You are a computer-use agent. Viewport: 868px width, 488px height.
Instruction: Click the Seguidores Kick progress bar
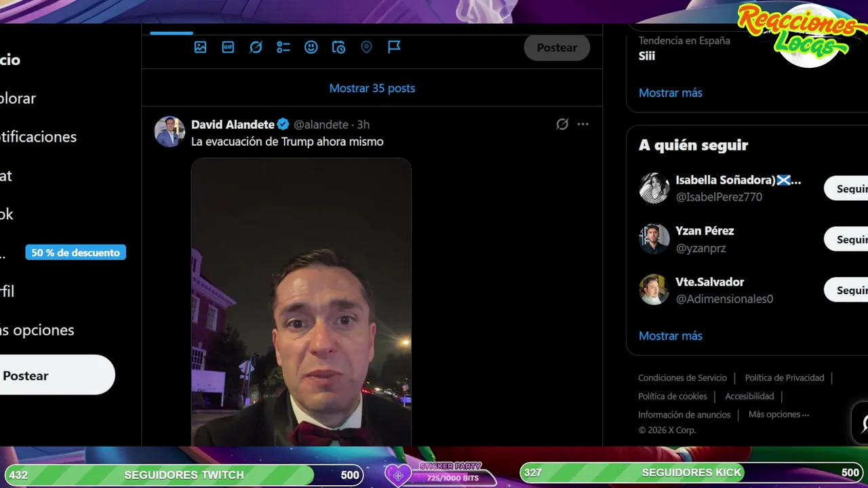pyautogui.click(x=691, y=472)
